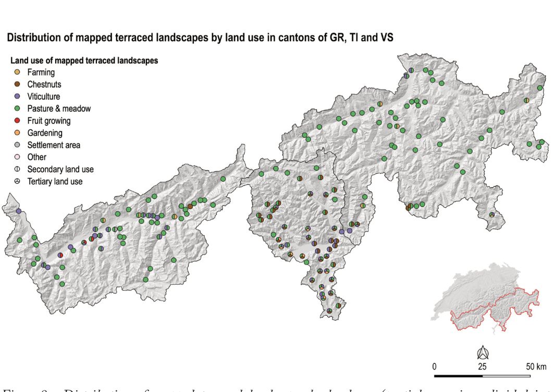555x392 pixels.
Task: Click the Viticulture label in legend
Action: (44, 96)
